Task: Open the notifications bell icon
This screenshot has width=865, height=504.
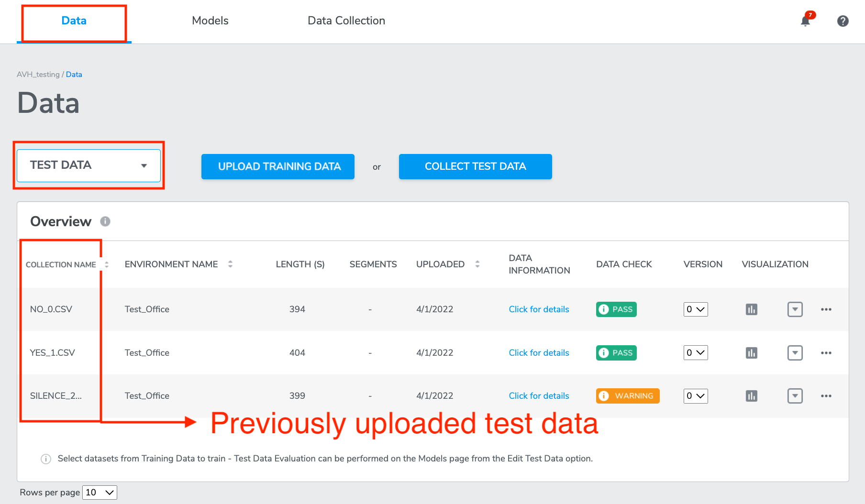Action: 806,21
